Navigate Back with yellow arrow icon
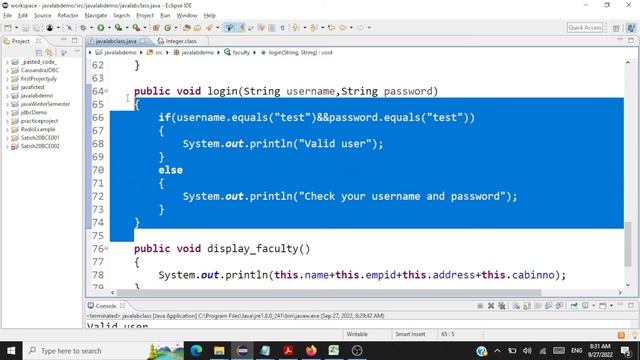 pos(342,28)
